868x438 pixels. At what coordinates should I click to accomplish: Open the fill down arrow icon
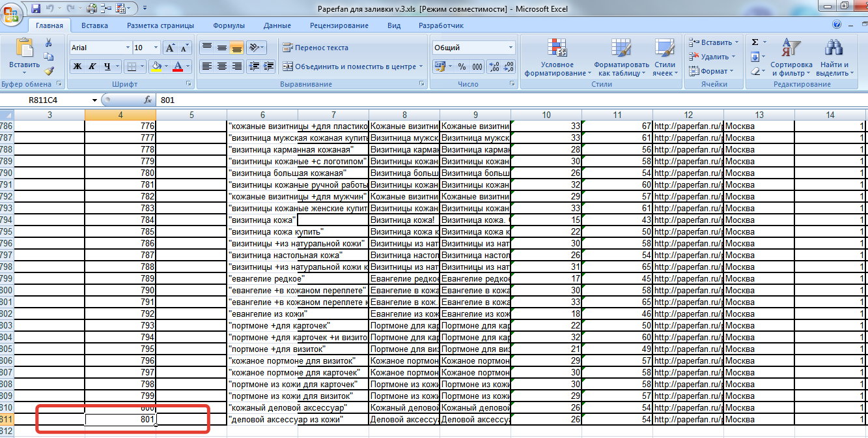pyautogui.click(x=755, y=57)
